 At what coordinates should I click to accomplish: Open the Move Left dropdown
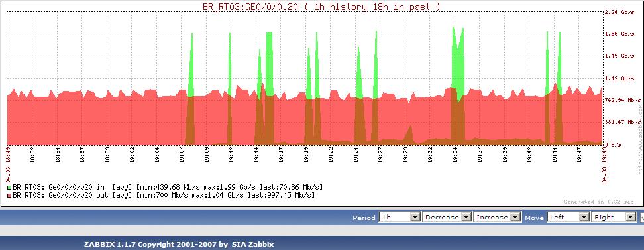568,217
